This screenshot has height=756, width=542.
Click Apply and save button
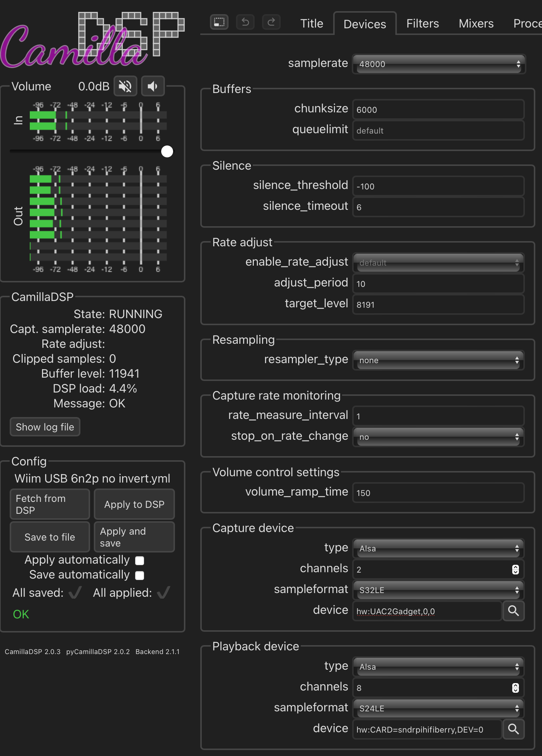tap(134, 537)
